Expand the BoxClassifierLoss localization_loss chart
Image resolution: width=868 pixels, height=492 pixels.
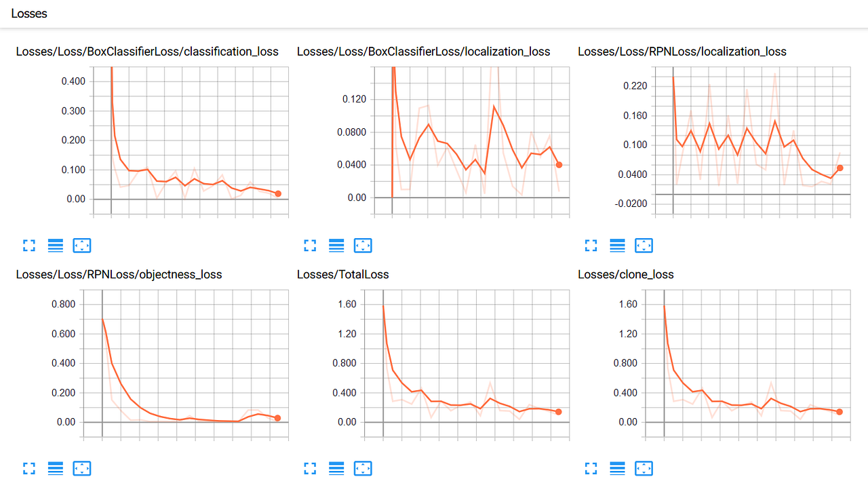(310, 245)
